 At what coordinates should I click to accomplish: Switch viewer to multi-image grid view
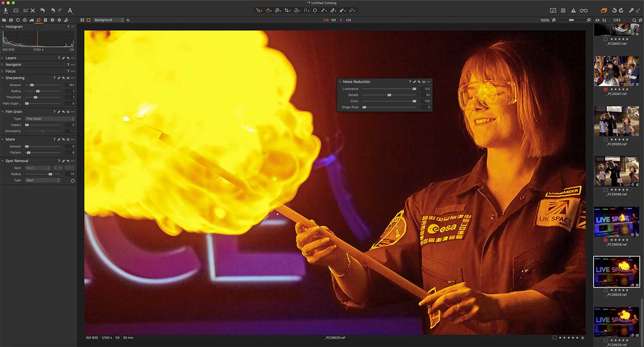pyautogui.click(x=83, y=20)
